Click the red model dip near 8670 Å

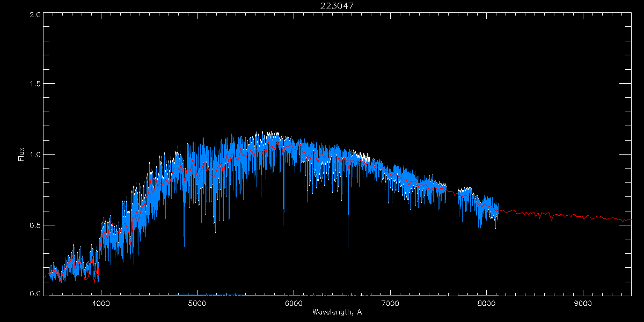click(551, 219)
